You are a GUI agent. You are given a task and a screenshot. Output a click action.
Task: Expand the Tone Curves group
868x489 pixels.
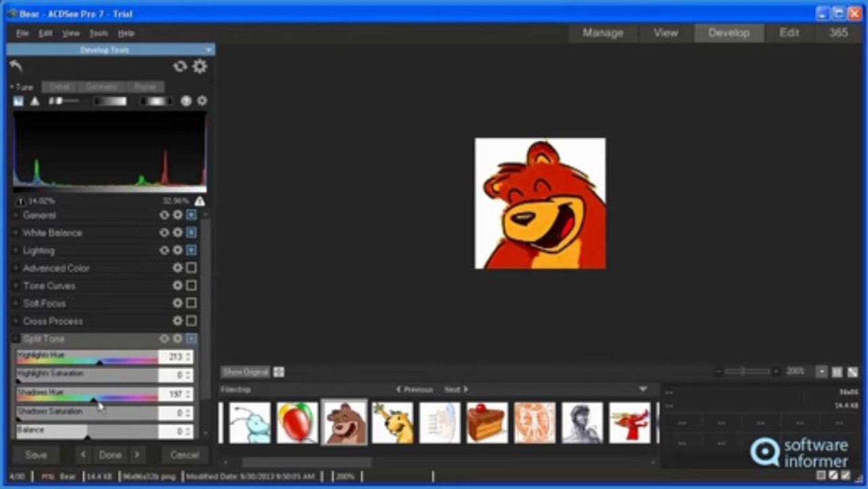16,286
